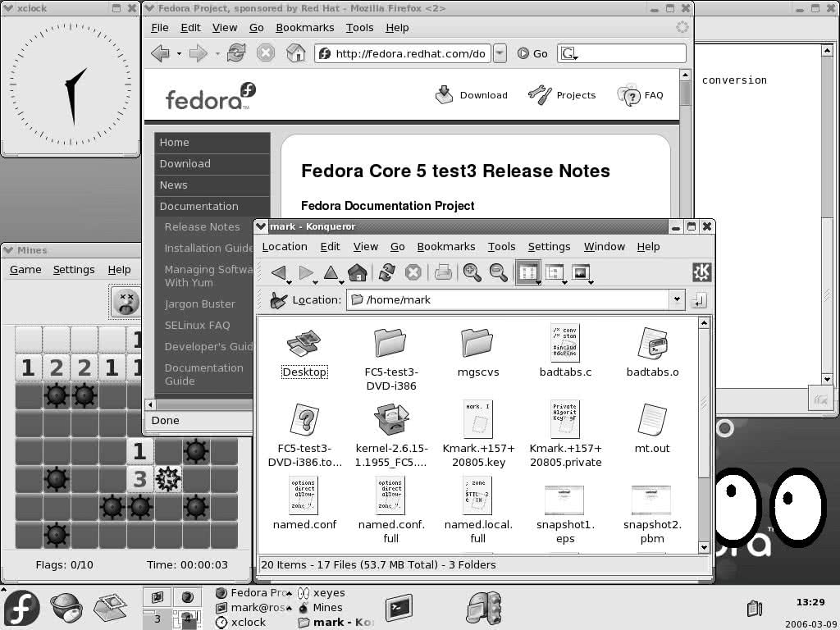Click Konqueror's Forward arrow icon
This screenshot has width=840, height=630.
pyautogui.click(x=306, y=272)
